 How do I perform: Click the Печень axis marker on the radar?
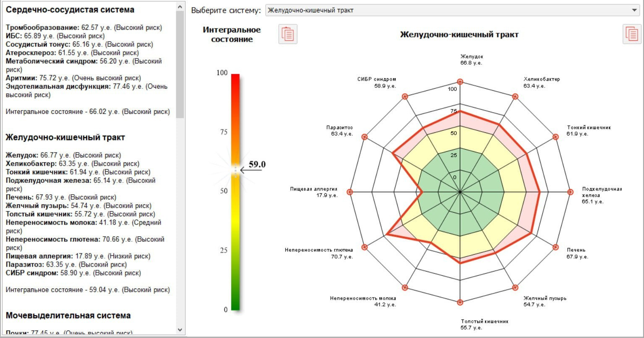click(x=556, y=247)
